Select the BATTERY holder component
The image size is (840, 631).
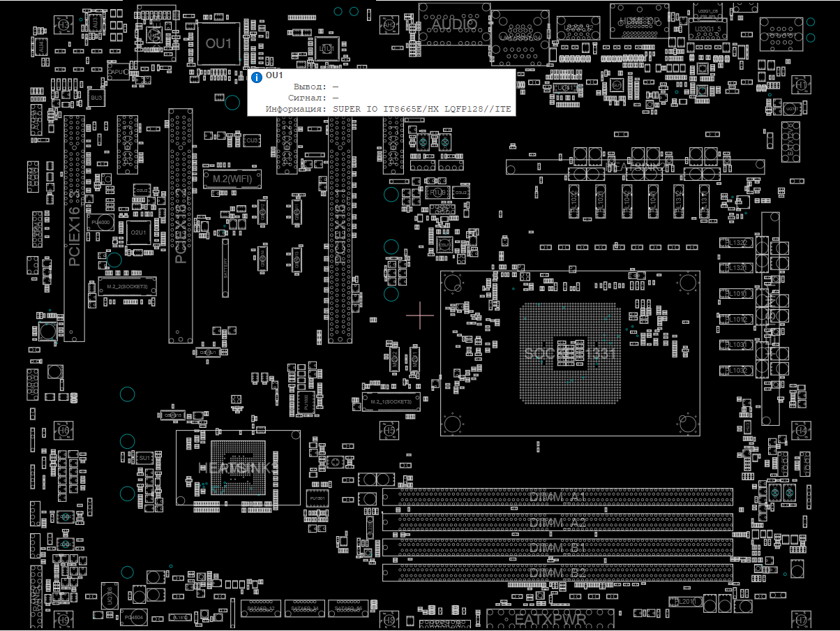225,269
